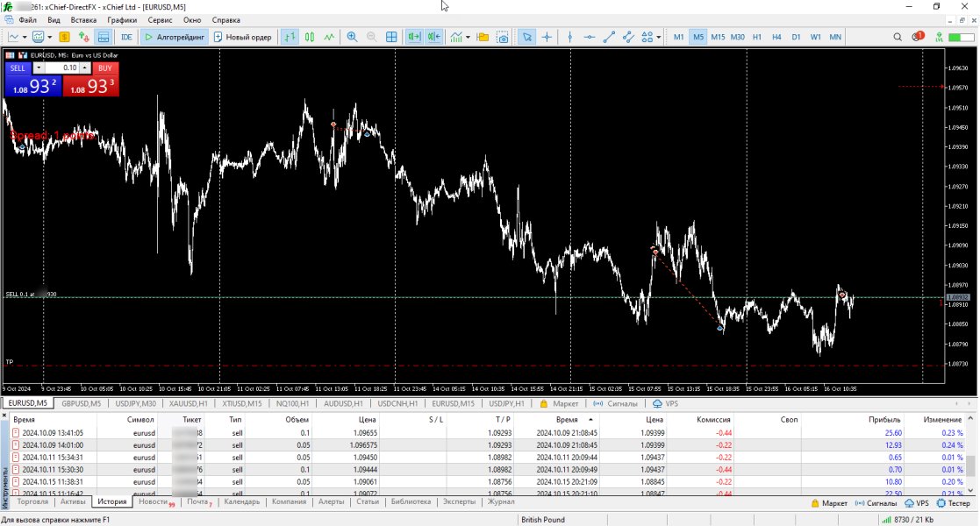Select the Trendline drawing tool
980x526 pixels.
[x=608, y=38]
